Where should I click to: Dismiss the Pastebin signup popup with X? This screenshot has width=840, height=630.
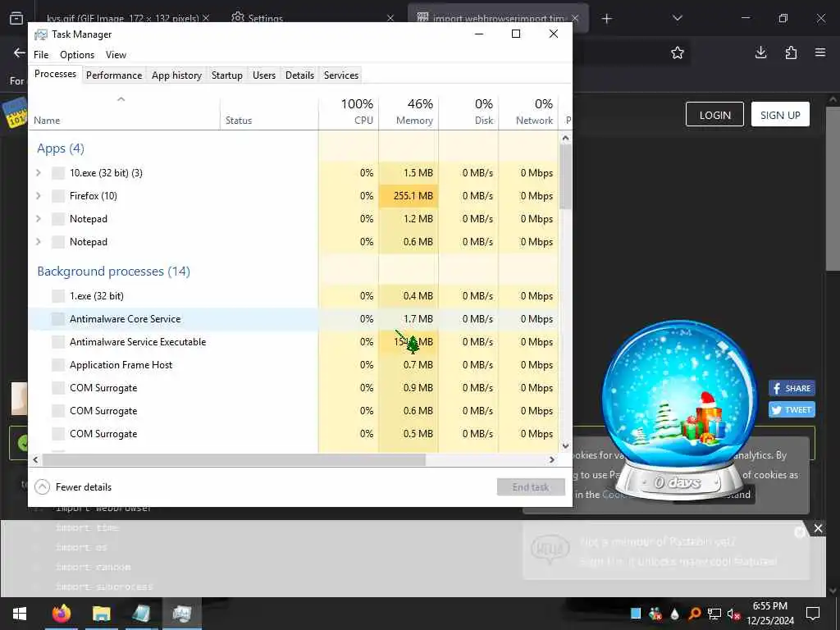pyautogui.click(x=818, y=528)
